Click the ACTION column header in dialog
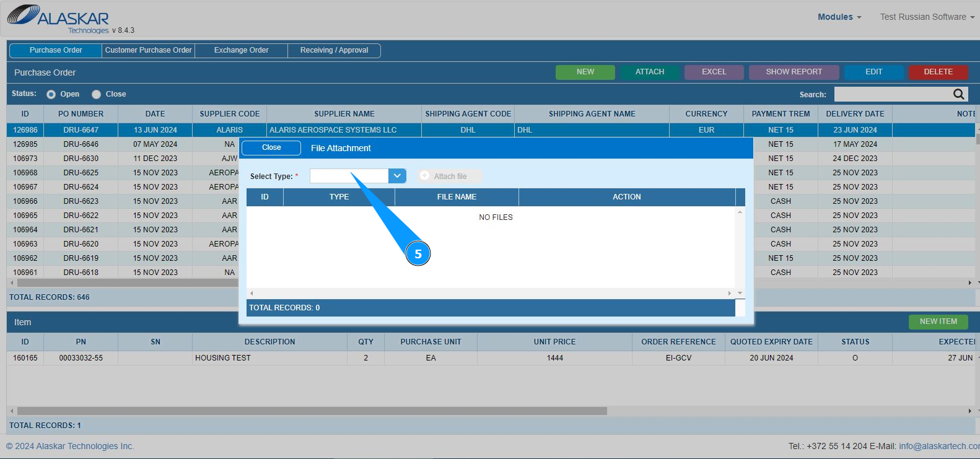Image resolution: width=980 pixels, height=459 pixels. coord(627,197)
